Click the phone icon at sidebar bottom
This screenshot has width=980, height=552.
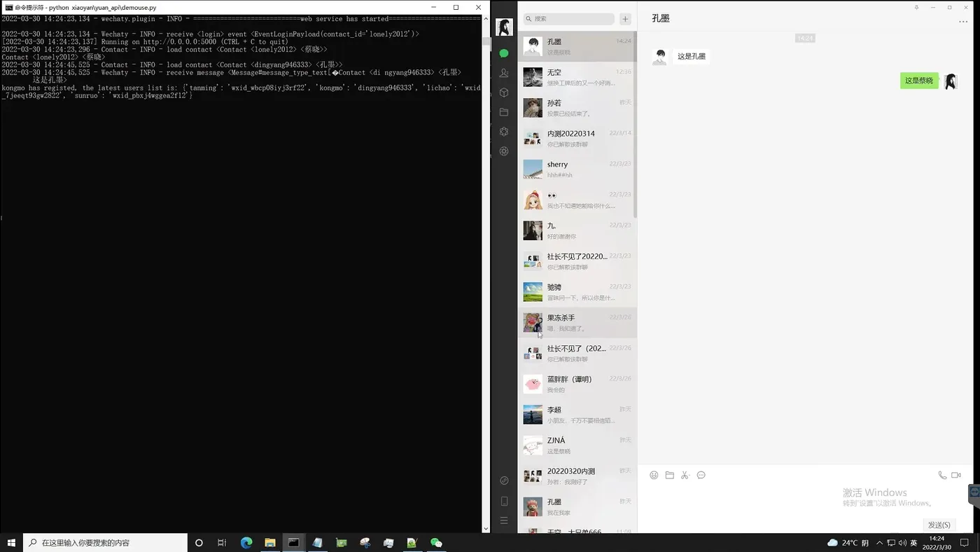pyautogui.click(x=504, y=501)
